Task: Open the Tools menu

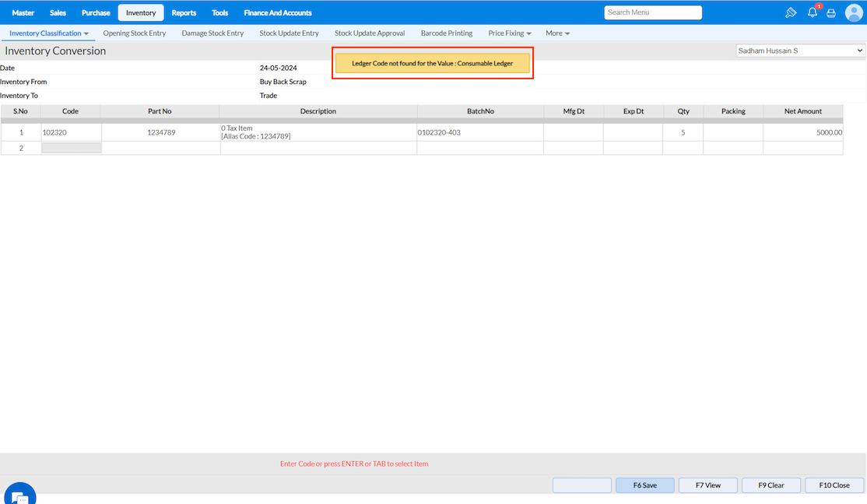Action: [x=219, y=12]
